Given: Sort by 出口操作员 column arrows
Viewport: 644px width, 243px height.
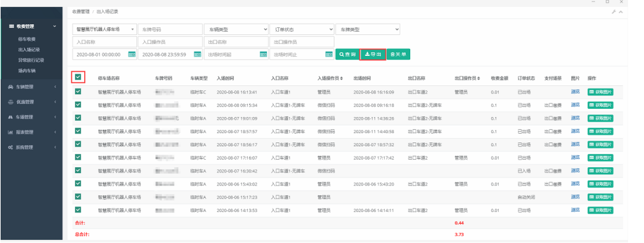Looking at the screenshot, I should coord(479,78).
